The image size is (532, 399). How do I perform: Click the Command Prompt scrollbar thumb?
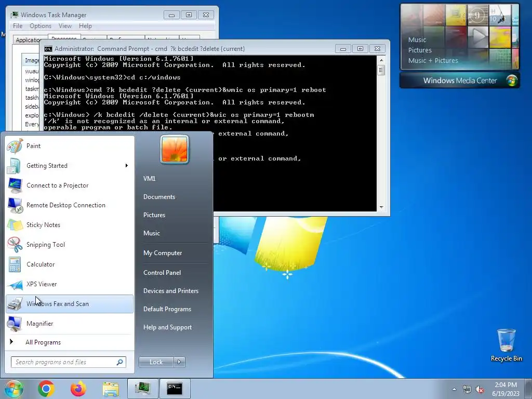coord(381,70)
